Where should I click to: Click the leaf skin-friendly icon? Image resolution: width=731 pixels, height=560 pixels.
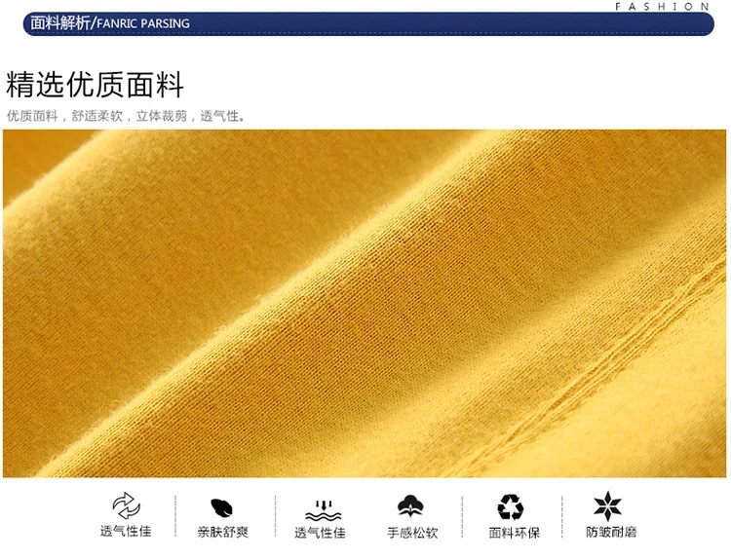tap(221, 507)
